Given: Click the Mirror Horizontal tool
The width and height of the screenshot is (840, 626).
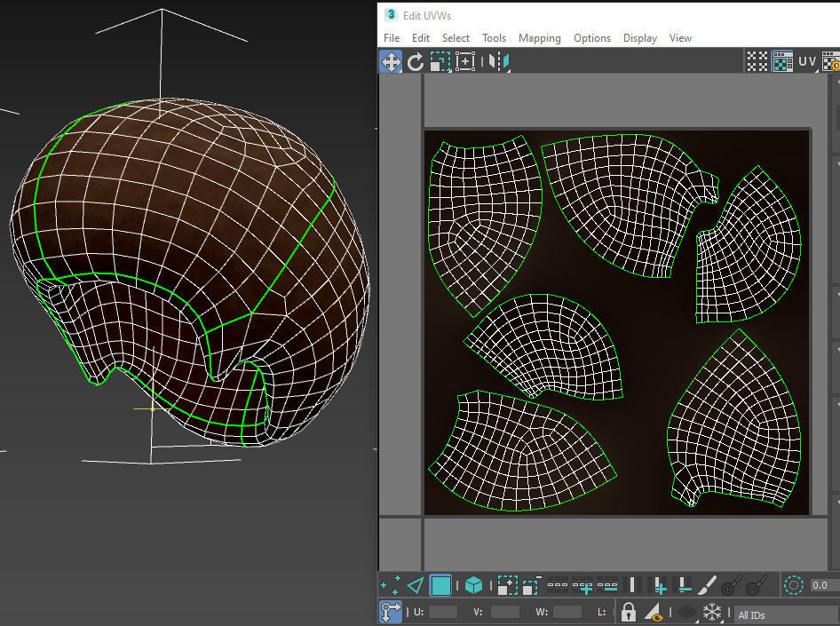Looking at the screenshot, I should pyautogui.click(x=498, y=61).
